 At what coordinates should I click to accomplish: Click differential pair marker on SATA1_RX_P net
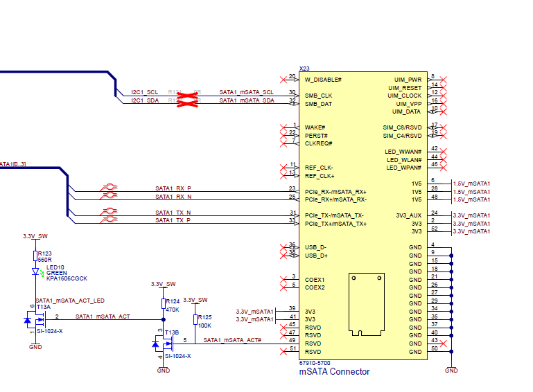(109, 188)
